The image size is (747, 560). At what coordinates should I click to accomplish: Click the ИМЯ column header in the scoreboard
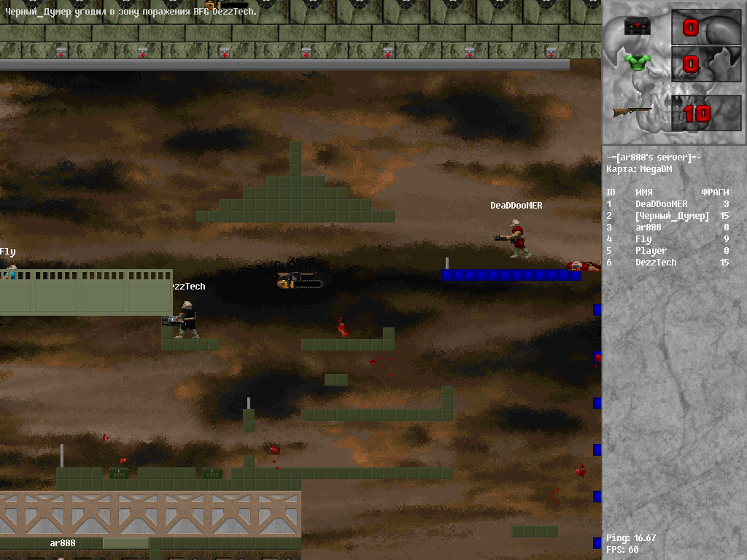click(x=644, y=192)
